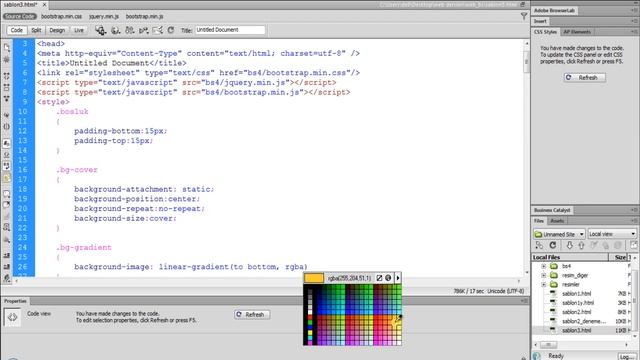Click the Refresh Design View toolbar icon
Screen dimensions: 640x360
tap(171, 30)
